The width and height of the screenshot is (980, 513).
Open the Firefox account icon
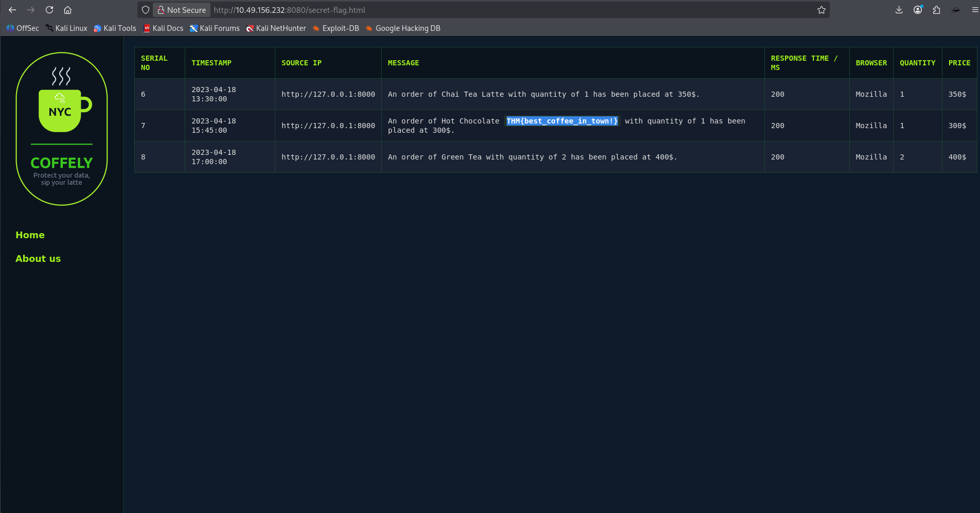click(x=918, y=10)
